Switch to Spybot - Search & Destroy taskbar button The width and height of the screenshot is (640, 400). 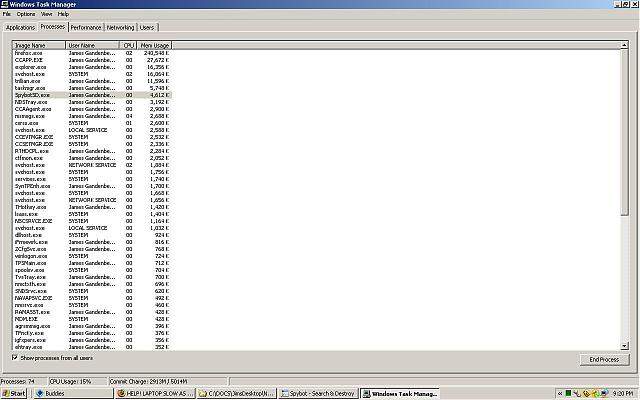click(x=318, y=393)
